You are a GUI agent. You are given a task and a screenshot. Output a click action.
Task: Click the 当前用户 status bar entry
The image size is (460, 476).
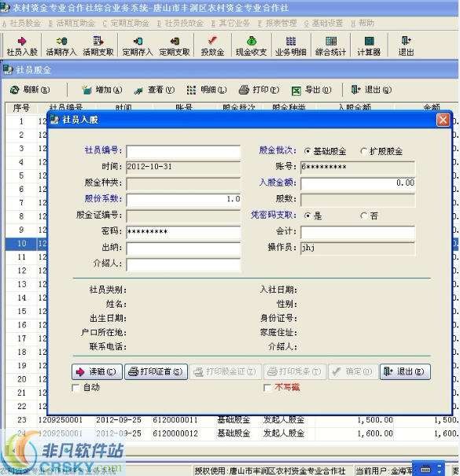coord(384,471)
